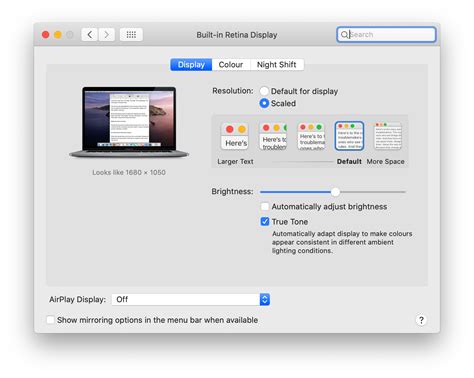
Task: Switch to the Night Shift tab
Action: [x=277, y=65]
